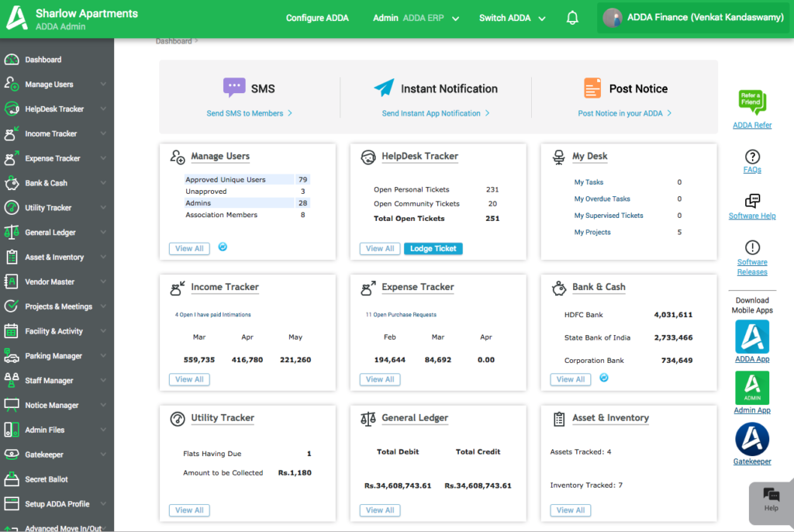
Task: Click the Manage Users card icon
Action: pos(178,157)
